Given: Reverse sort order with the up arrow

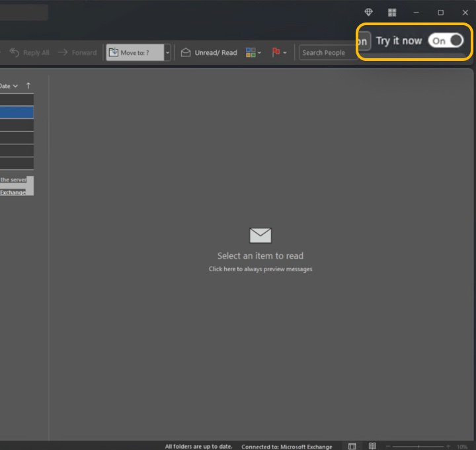Looking at the screenshot, I should tap(28, 86).
